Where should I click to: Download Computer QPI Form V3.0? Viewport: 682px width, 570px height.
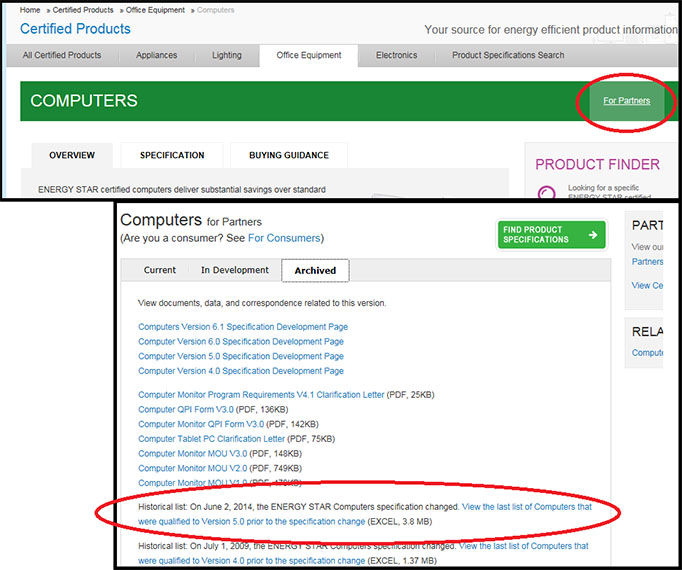(x=186, y=409)
